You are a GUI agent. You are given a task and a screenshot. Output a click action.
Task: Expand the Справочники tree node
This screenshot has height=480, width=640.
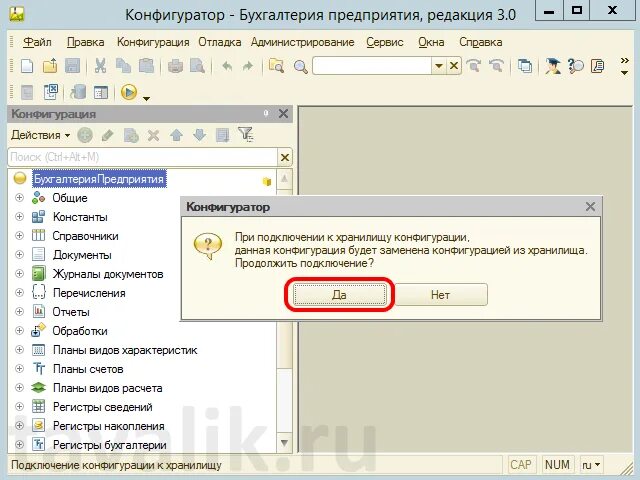point(19,236)
